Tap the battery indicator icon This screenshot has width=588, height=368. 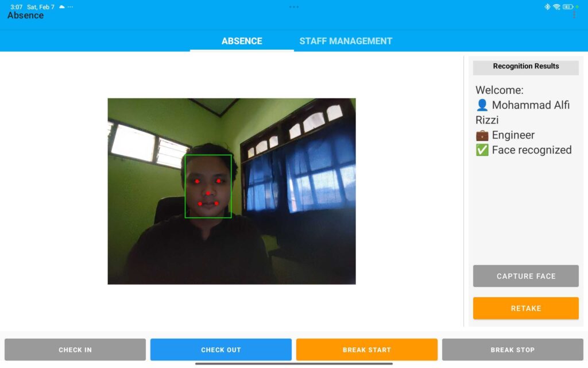pyautogui.click(x=567, y=7)
